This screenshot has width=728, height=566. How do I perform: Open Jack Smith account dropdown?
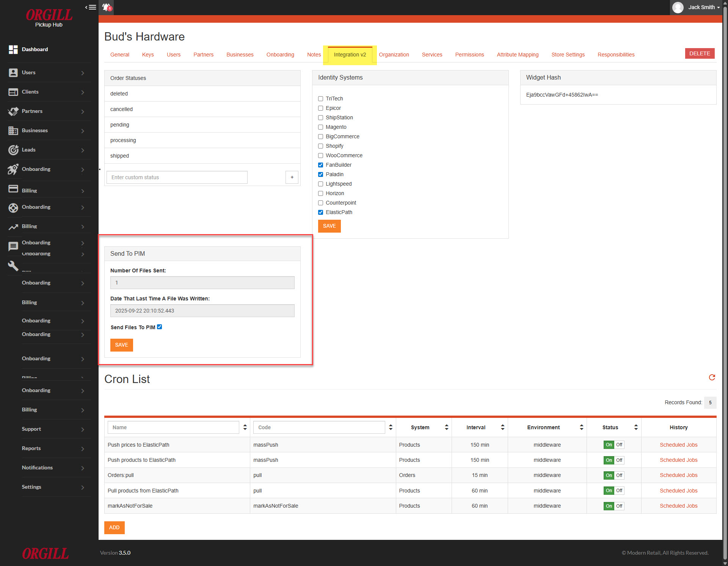(704, 7)
